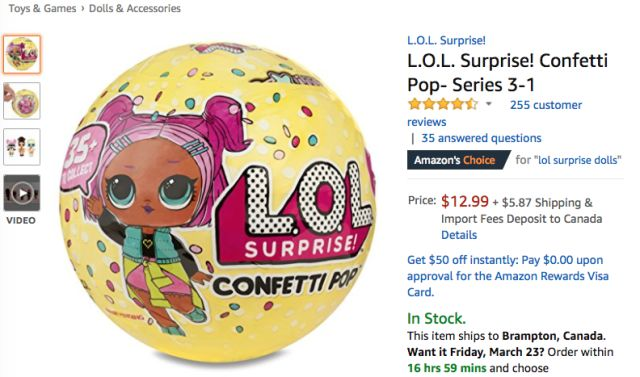This screenshot has height=377, width=640.
Task: Open the star rating dropdown arrow
Action: coord(489,104)
